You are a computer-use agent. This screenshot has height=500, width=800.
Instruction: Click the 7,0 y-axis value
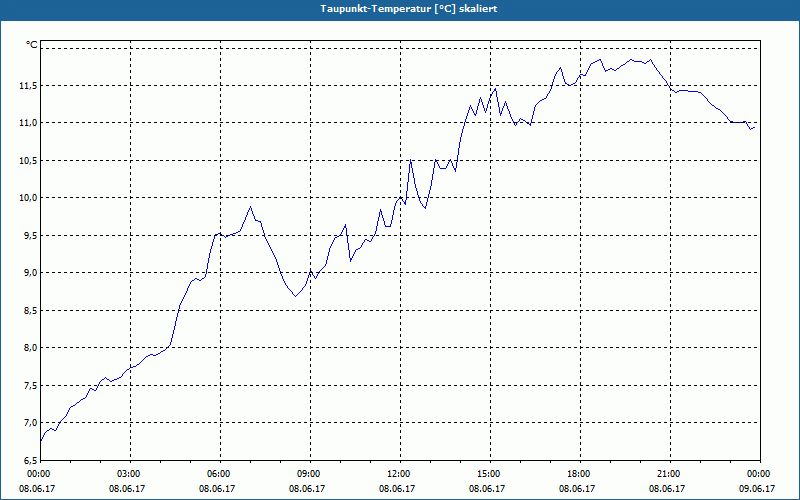[30, 423]
